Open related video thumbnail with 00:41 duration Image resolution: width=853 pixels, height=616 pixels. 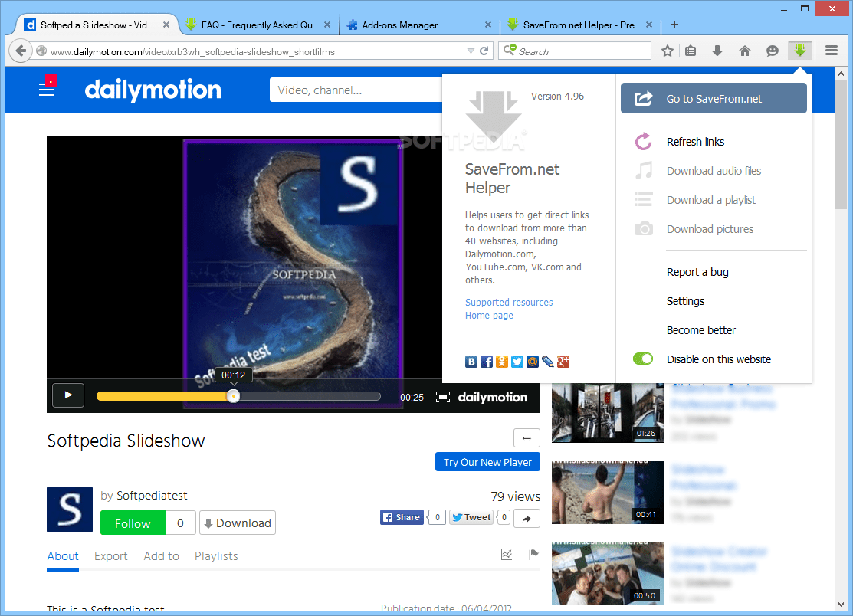pyautogui.click(x=608, y=493)
